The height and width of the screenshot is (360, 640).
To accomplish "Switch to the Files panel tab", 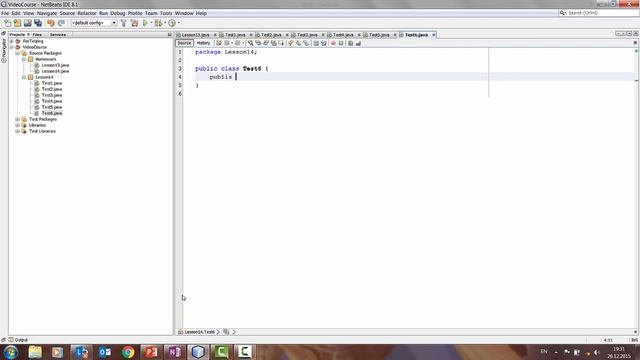I will point(38,35).
